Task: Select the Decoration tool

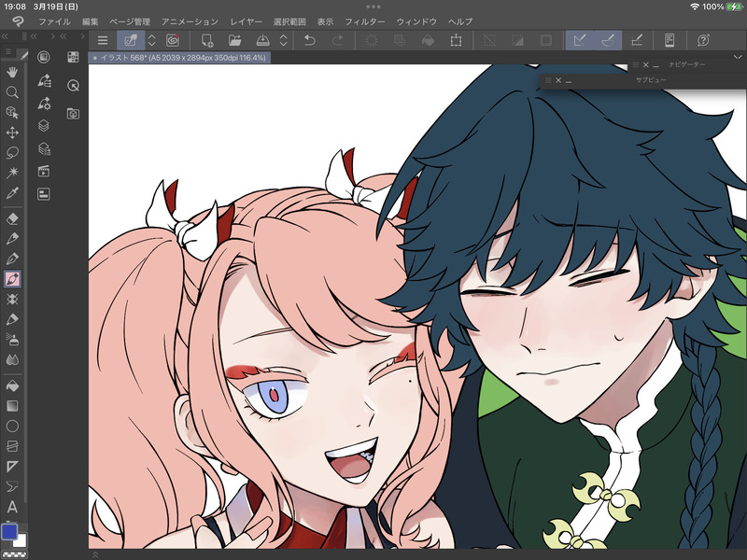Action: click(x=12, y=299)
